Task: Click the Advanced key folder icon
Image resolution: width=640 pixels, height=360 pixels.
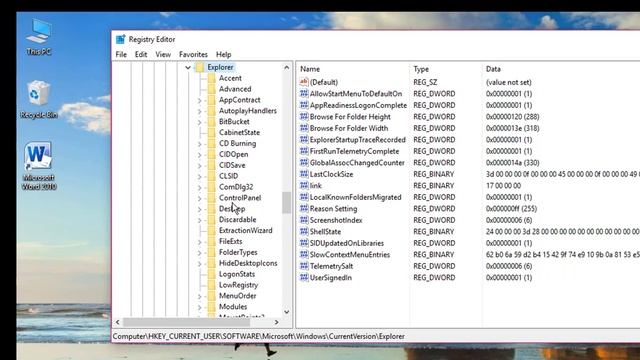Action: pos(211,89)
